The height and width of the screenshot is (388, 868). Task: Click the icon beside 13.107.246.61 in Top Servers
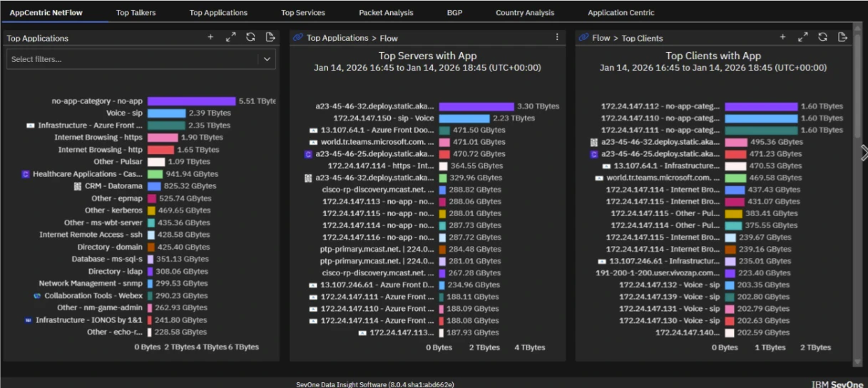pyautogui.click(x=313, y=285)
